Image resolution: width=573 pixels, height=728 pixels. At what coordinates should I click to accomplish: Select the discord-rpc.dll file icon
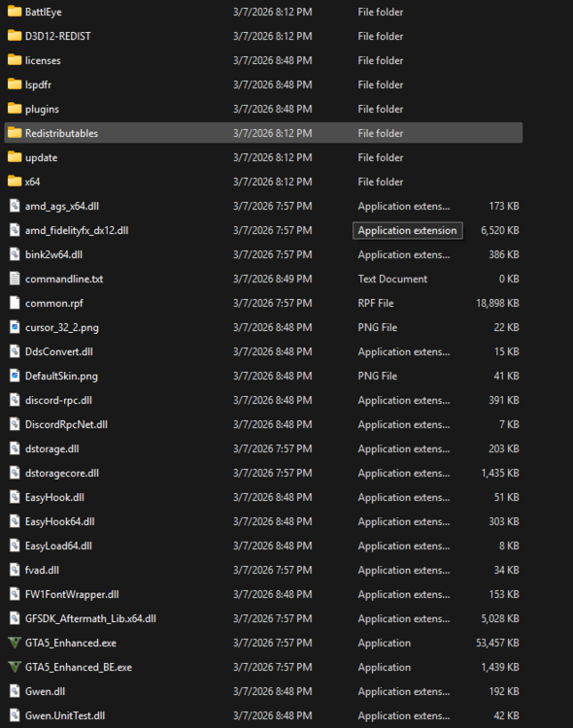pyautogui.click(x=15, y=400)
